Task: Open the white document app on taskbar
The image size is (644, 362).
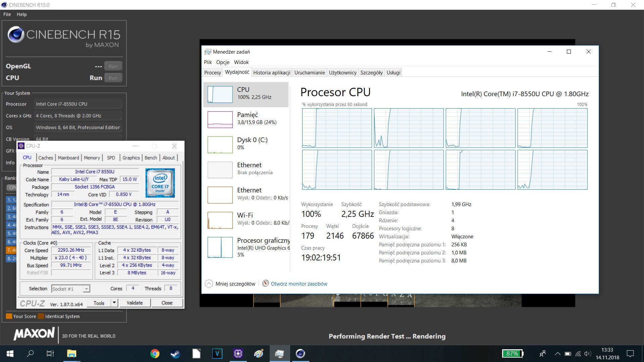Action: coord(196,354)
